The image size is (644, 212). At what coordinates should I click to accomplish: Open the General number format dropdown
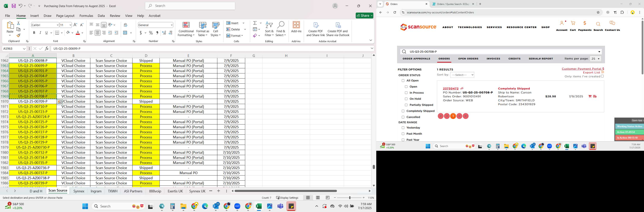171,25
